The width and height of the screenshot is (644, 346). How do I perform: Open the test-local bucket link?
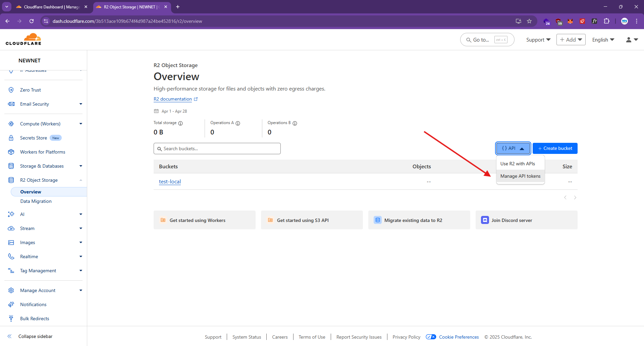click(170, 181)
